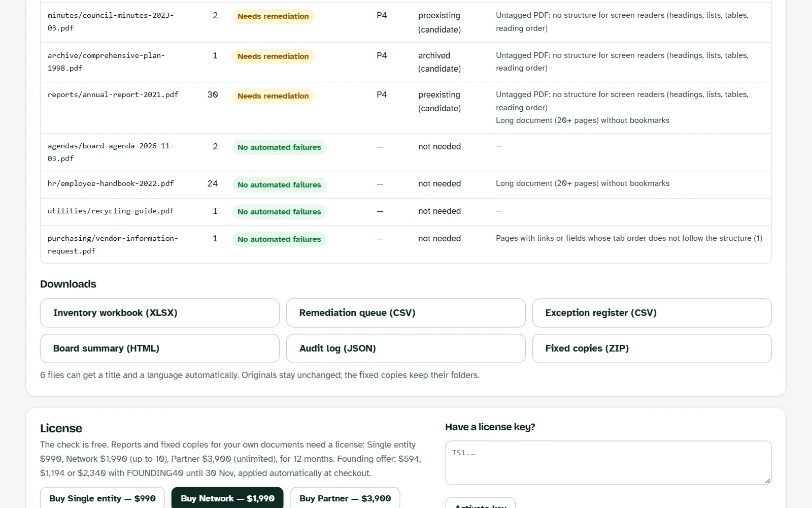Click Needs remediation badge for annual-report row
Viewport: 812px width, 508px height.
coord(273,96)
